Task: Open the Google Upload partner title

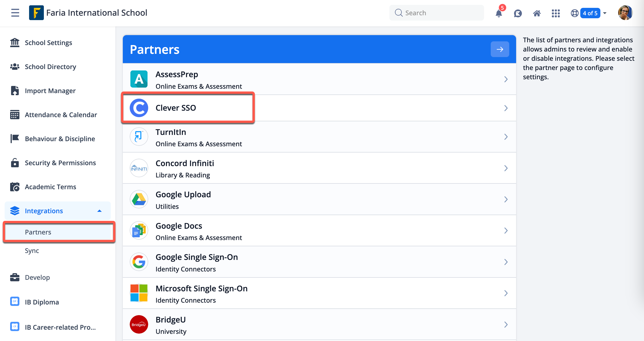Action: (183, 194)
